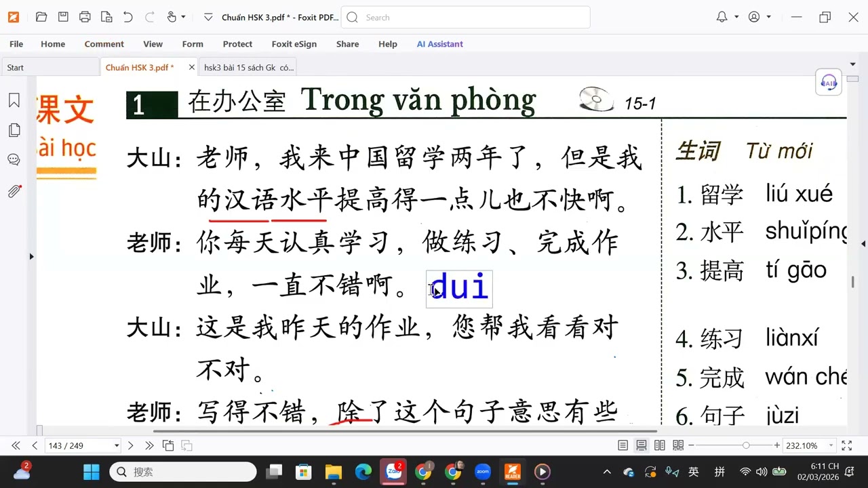The width and height of the screenshot is (868, 488).
Task: Open the Form ribbon tab
Action: pyautogui.click(x=193, y=44)
